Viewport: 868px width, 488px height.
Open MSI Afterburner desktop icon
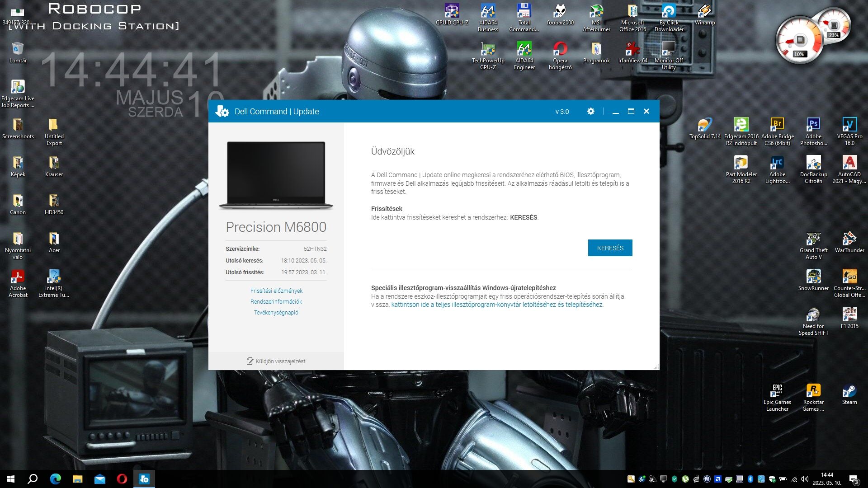pos(596,18)
